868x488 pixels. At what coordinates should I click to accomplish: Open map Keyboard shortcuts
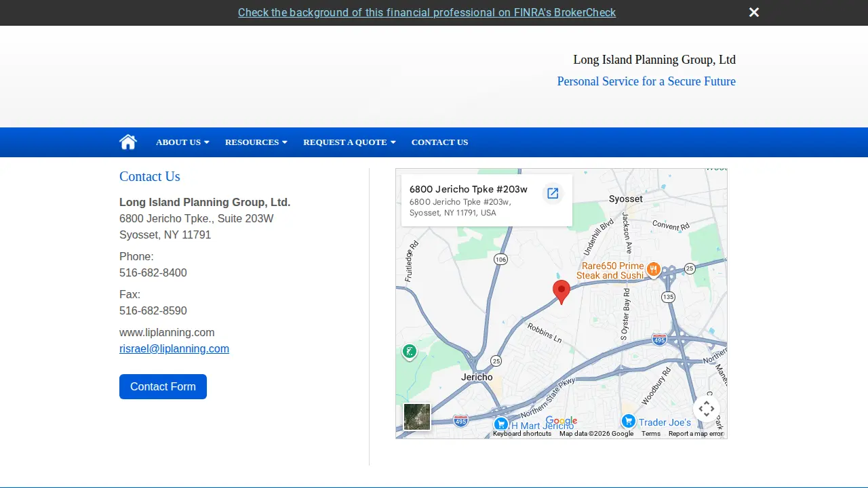point(522,434)
